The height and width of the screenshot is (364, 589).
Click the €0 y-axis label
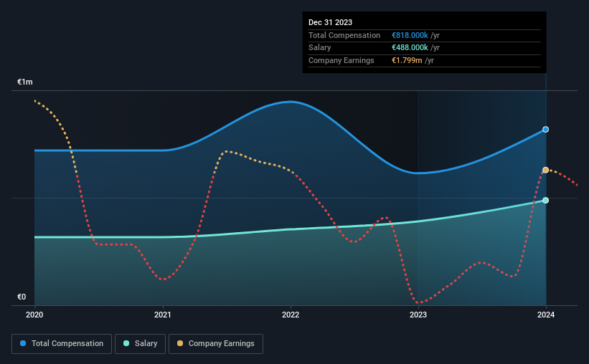click(x=22, y=297)
